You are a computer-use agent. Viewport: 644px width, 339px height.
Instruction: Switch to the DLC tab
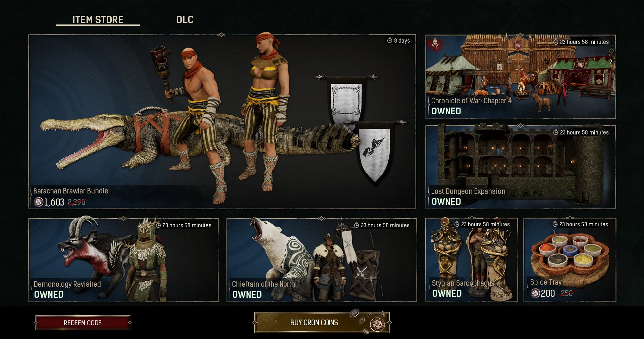[185, 19]
